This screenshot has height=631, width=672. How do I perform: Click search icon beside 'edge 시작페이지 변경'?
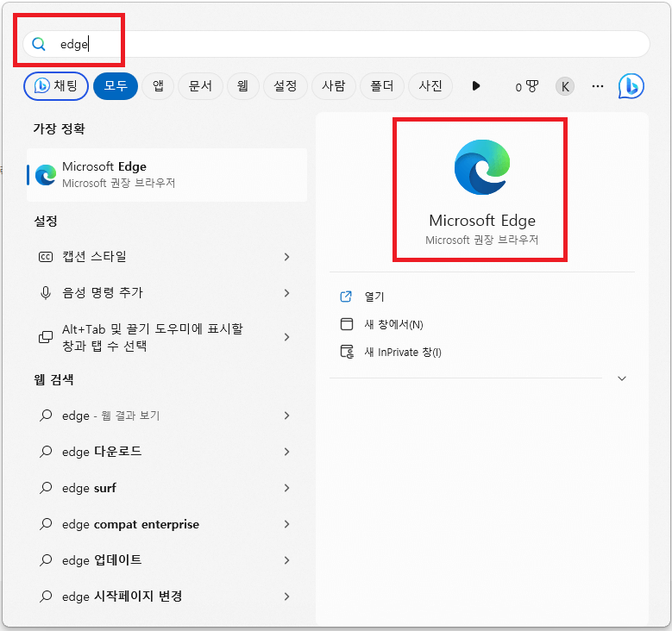click(x=46, y=597)
